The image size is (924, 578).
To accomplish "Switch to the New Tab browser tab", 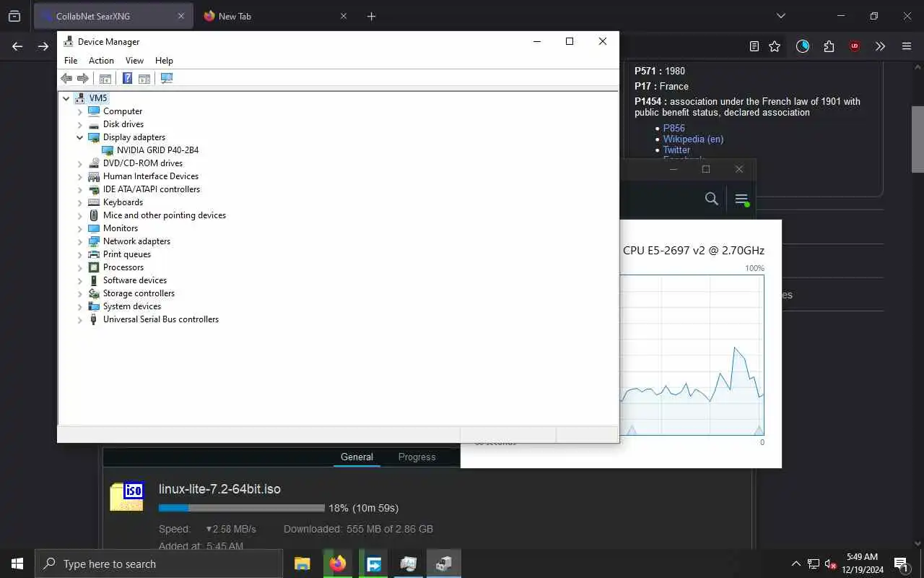I will [x=274, y=16].
